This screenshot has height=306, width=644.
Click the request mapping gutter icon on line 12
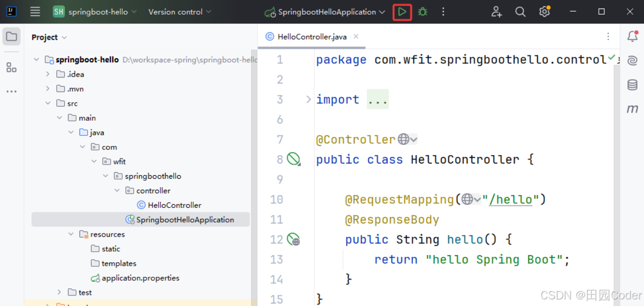[293, 239]
